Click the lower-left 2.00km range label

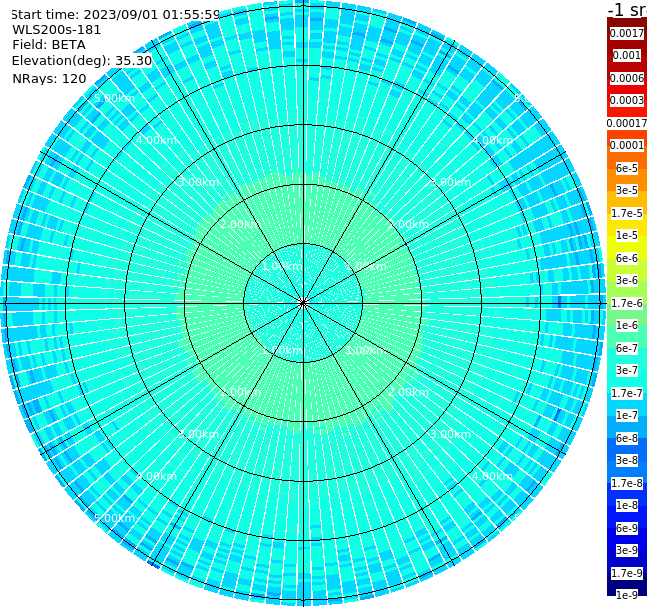[240, 392]
